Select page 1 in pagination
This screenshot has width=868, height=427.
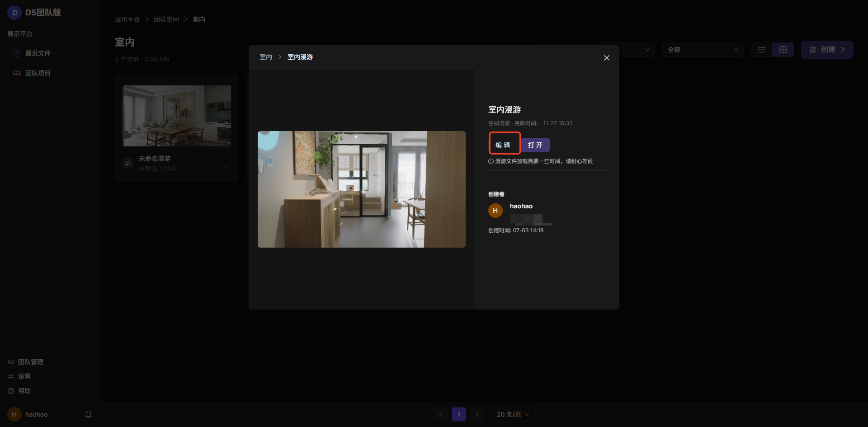pyautogui.click(x=459, y=414)
